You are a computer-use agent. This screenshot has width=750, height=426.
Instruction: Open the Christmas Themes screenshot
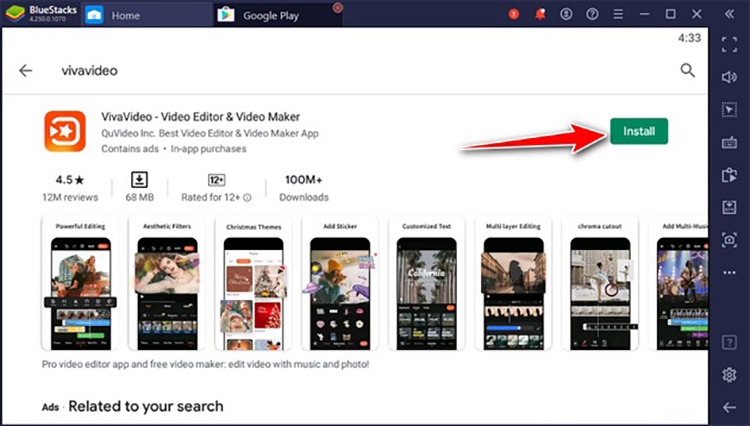(254, 283)
